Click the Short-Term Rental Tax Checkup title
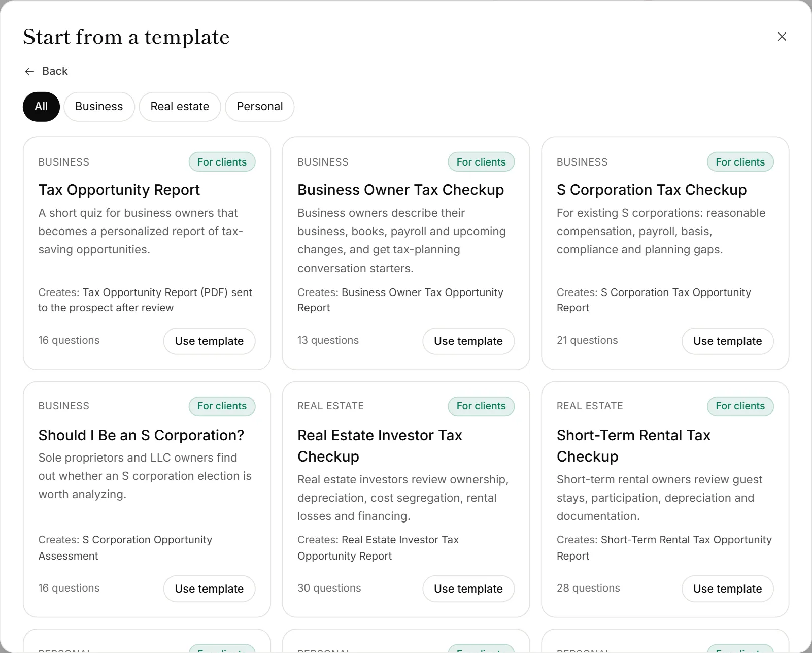Viewport: 812px width, 653px height. 633,446
